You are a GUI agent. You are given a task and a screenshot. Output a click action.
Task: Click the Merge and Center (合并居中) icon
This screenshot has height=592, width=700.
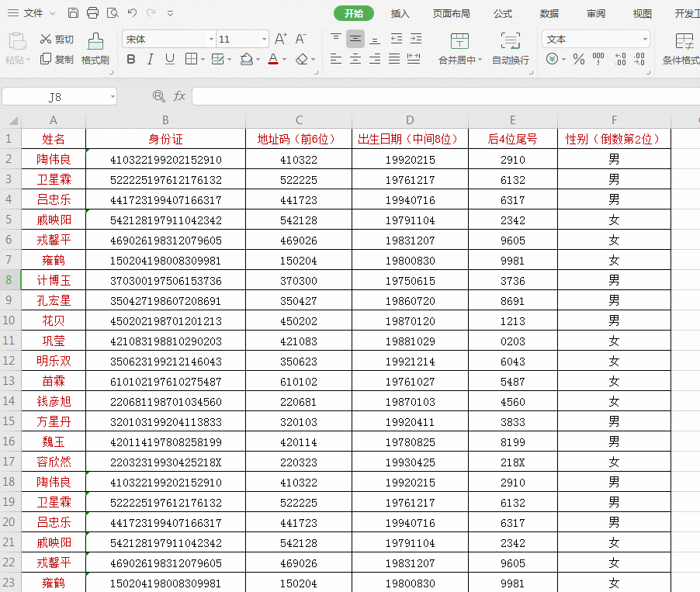pos(460,49)
